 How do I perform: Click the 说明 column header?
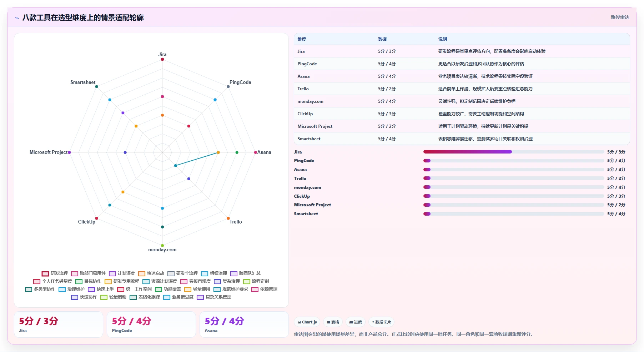coord(443,39)
